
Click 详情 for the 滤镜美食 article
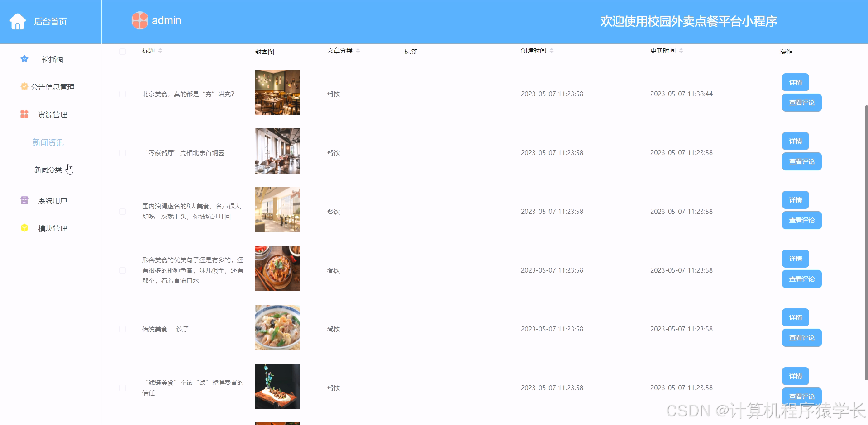pos(795,376)
